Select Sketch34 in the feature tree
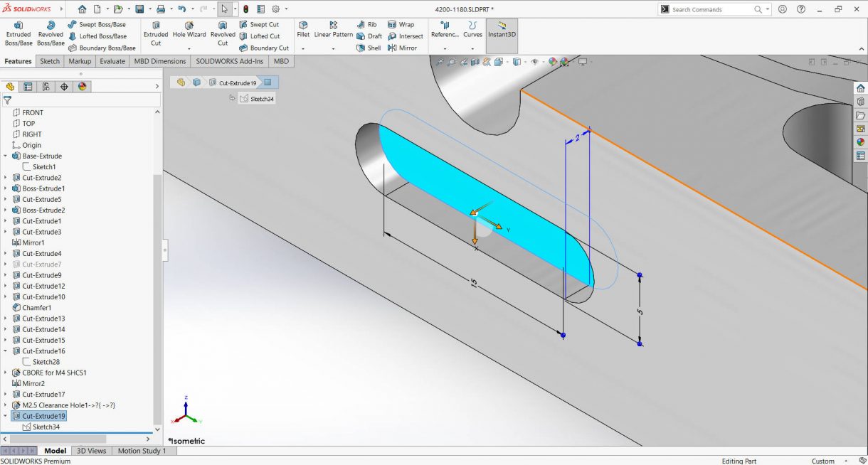The image size is (868, 465). click(x=41, y=427)
